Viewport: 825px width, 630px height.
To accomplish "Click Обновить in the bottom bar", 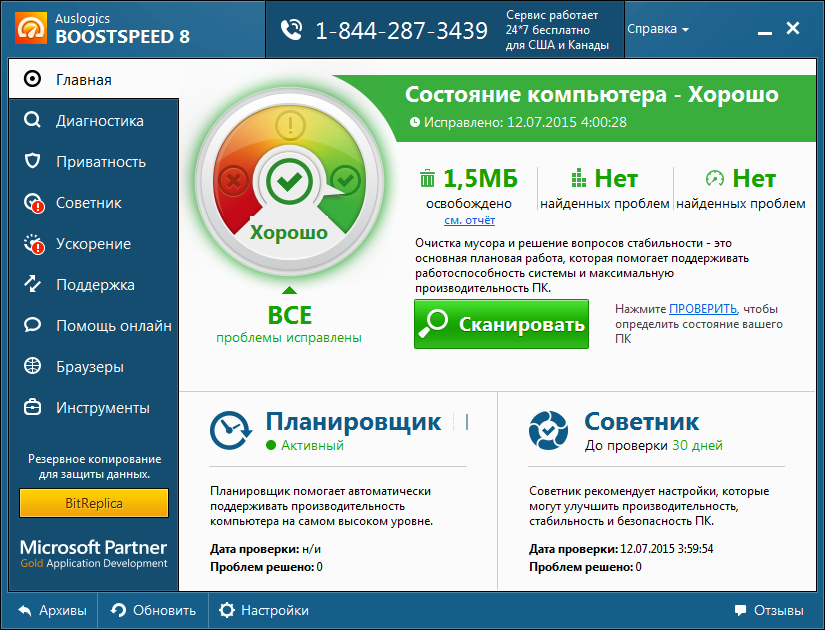I will (x=153, y=610).
